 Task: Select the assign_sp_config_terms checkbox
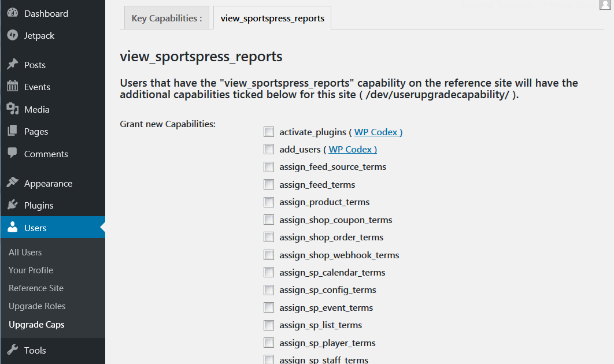click(269, 289)
